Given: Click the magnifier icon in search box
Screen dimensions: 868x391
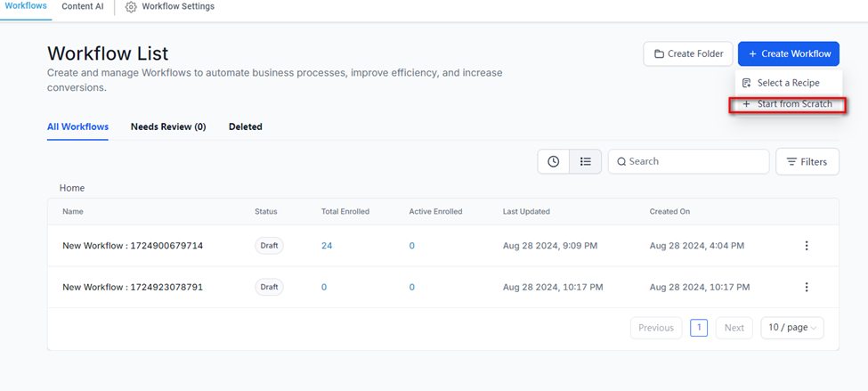Looking at the screenshot, I should click(621, 162).
